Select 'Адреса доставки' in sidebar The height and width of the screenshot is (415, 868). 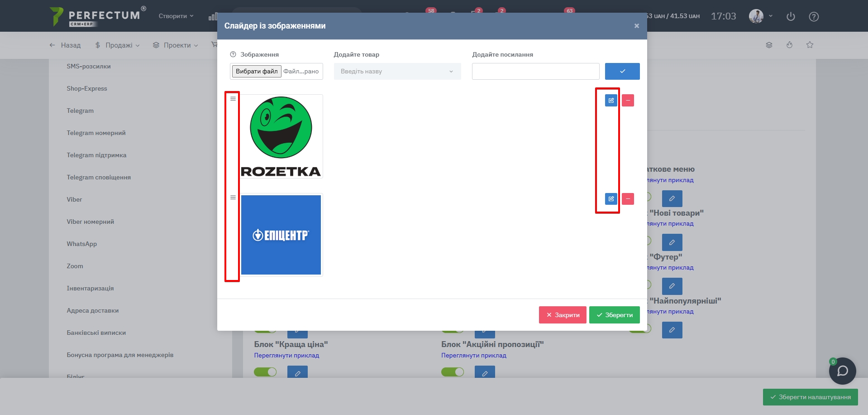point(93,310)
